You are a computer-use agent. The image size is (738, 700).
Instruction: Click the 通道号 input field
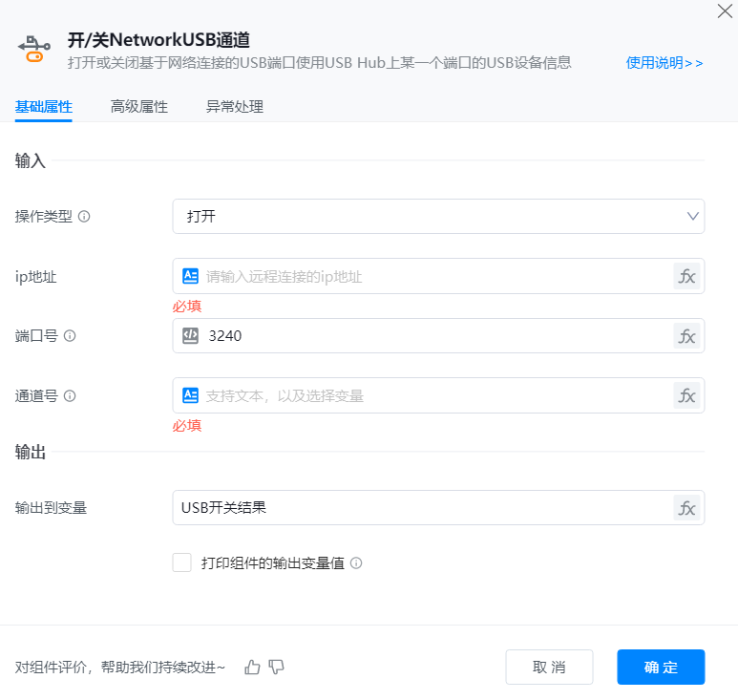pos(430,395)
